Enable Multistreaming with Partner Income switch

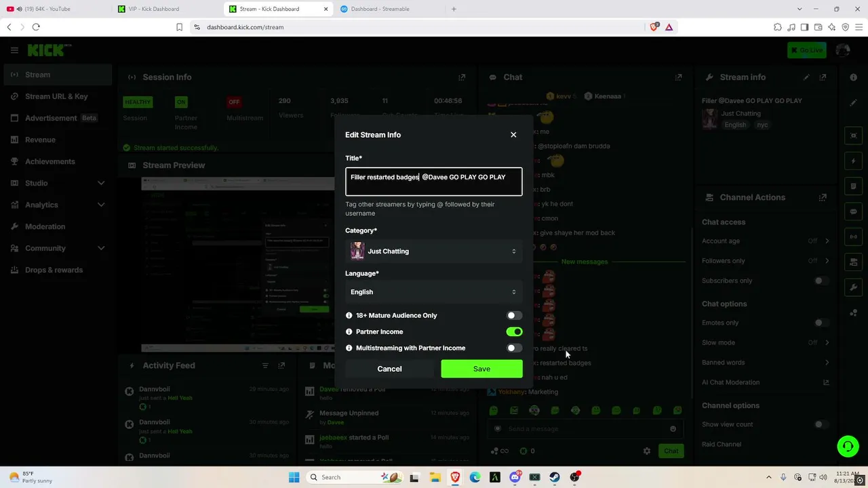514,348
